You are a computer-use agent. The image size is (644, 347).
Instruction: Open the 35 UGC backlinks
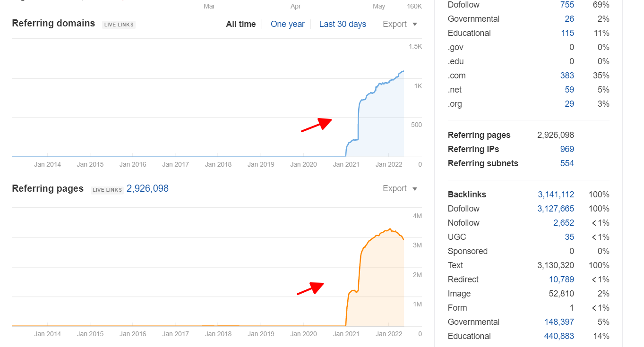(x=569, y=237)
